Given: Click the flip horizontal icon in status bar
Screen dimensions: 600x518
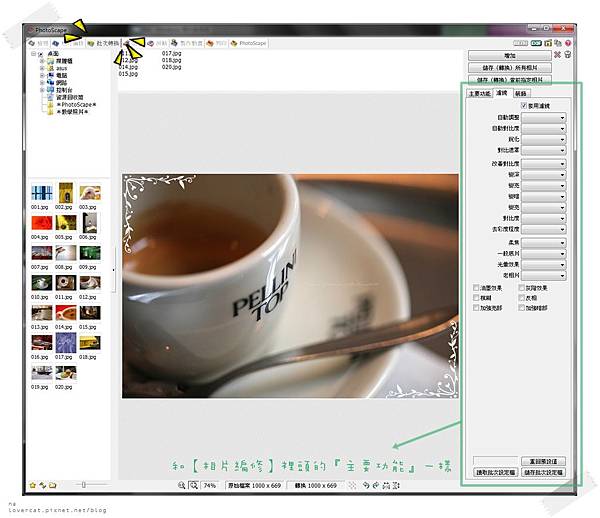Looking at the screenshot, I should pos(386,485).
